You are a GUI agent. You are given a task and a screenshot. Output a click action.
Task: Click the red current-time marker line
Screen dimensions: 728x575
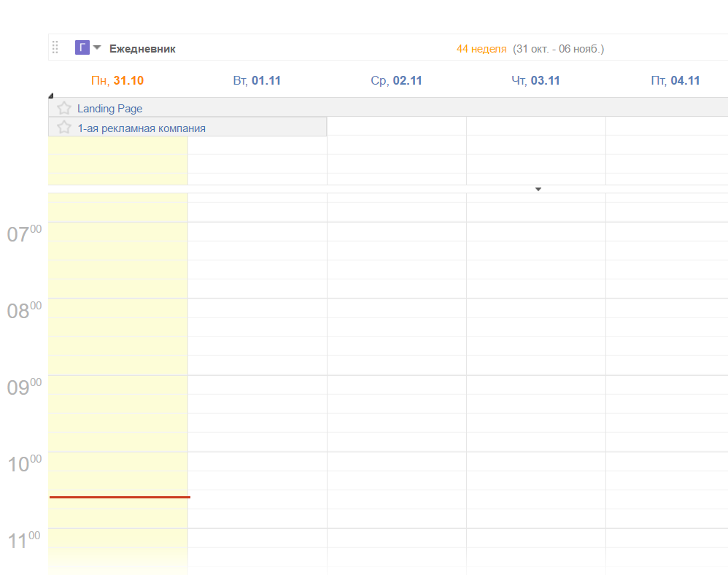coord(120,497)
